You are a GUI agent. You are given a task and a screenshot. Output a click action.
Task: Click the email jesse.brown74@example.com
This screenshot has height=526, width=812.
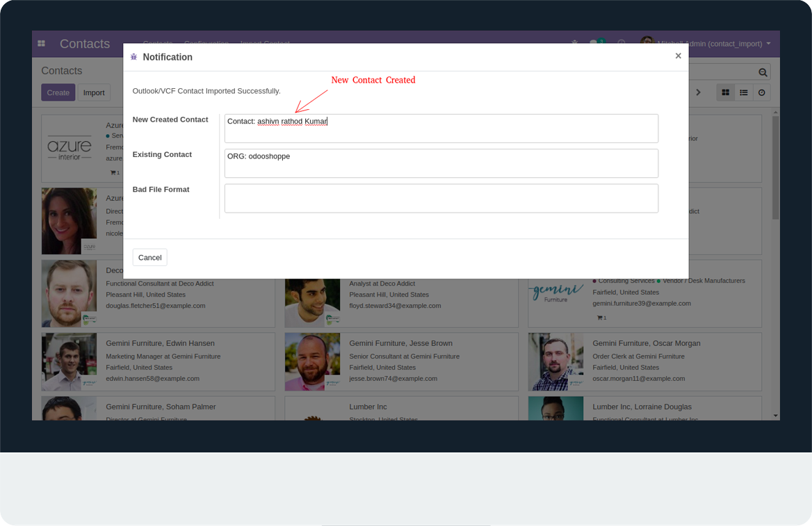(393, 379)
